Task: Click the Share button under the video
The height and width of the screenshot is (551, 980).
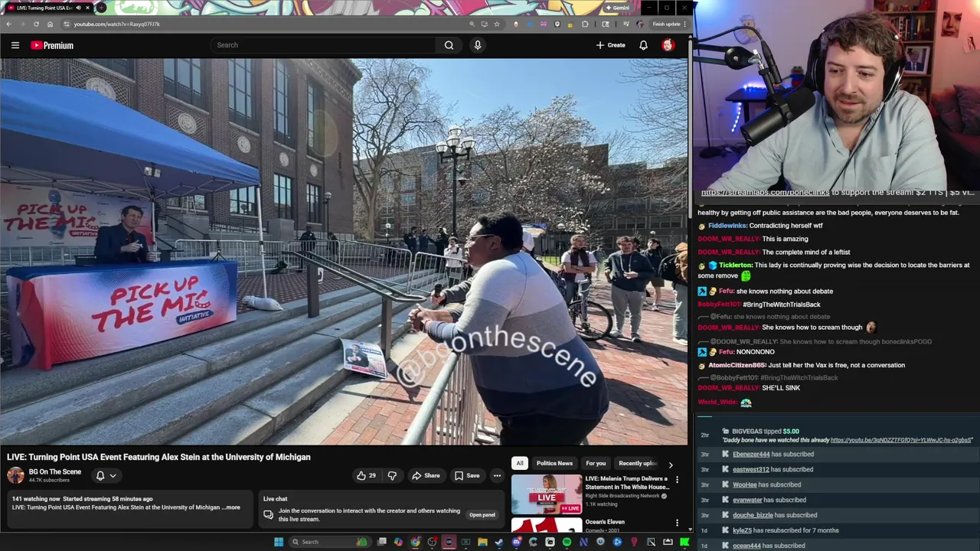Action: click(x=426, y=475)
